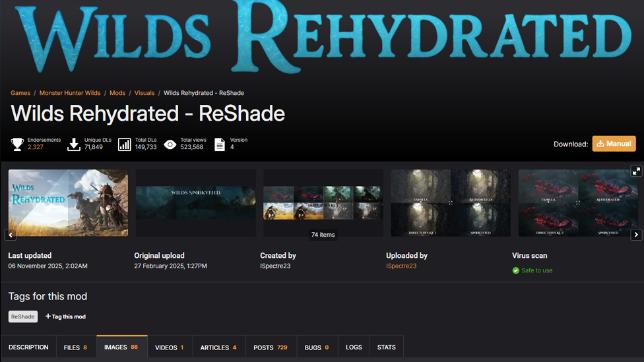Image resolution: width=644 pixels, height=362 pixels.
Task: Switch to the Bugs tab
Action: [x=317, y=347]
